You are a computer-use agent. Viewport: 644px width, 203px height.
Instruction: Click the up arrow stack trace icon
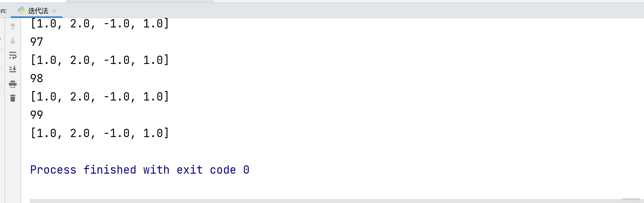click(13, 26)
